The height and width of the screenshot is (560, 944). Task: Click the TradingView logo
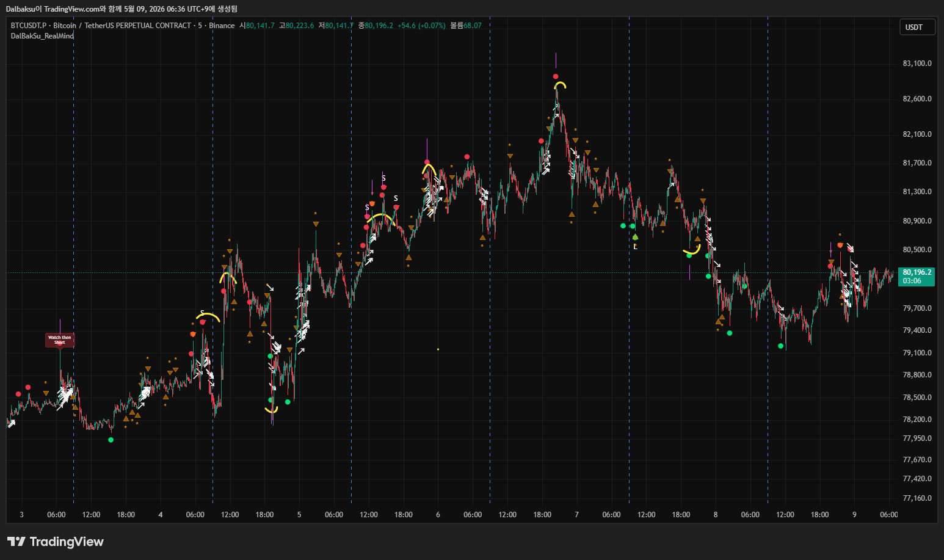(x=56, y=542)
